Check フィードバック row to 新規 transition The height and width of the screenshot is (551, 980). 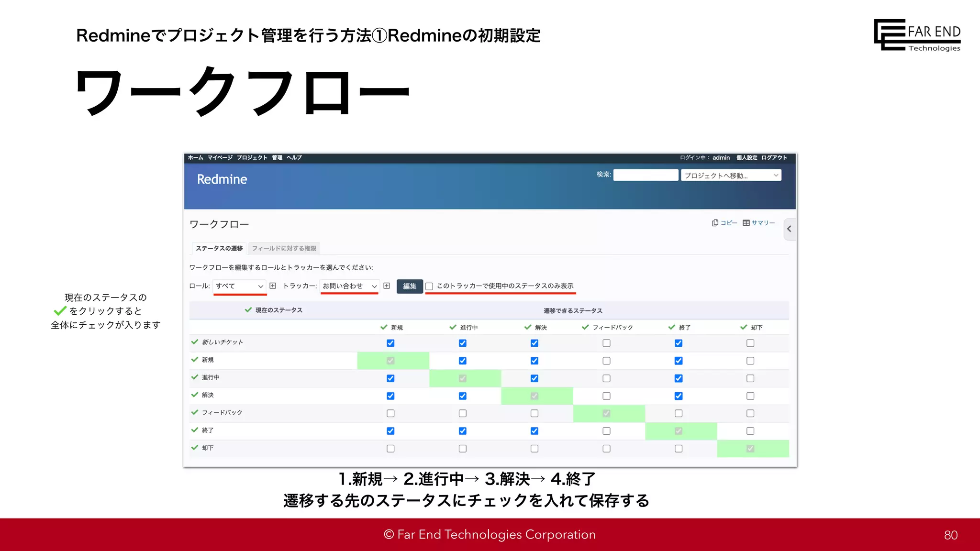click(390, 413)
